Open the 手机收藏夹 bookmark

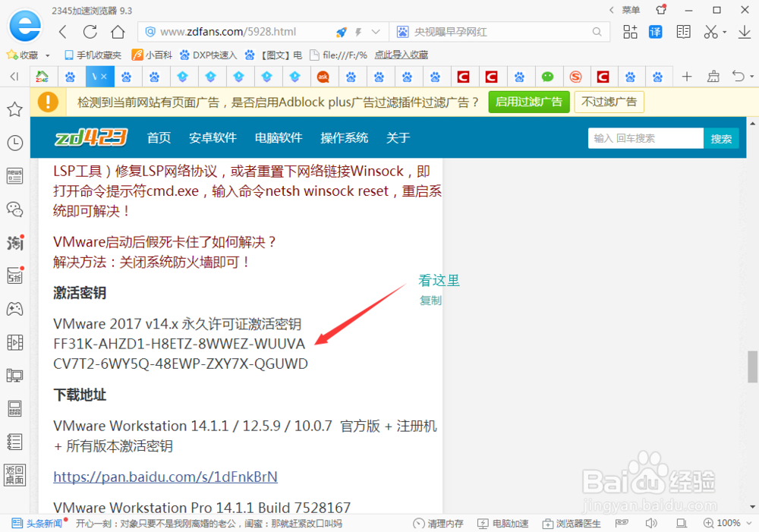click(93, 55)
